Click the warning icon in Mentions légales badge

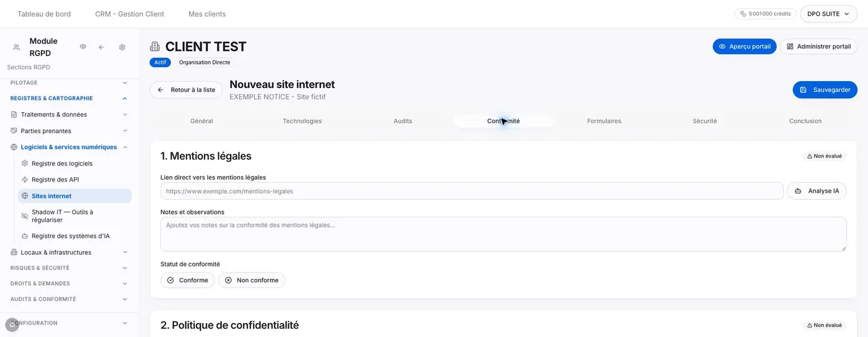pos(810,156)
